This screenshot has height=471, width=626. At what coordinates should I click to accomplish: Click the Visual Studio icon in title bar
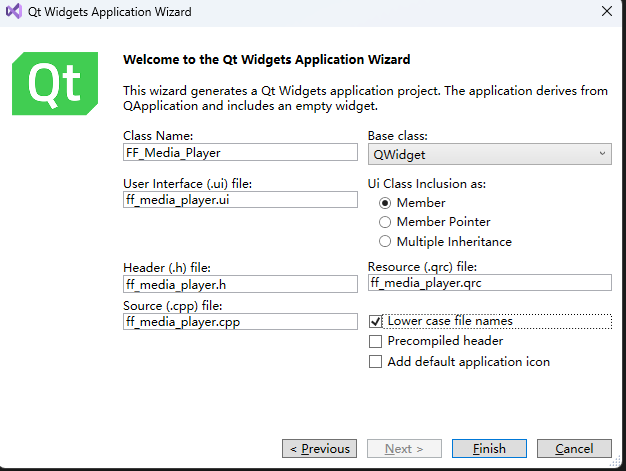(14, 11)
